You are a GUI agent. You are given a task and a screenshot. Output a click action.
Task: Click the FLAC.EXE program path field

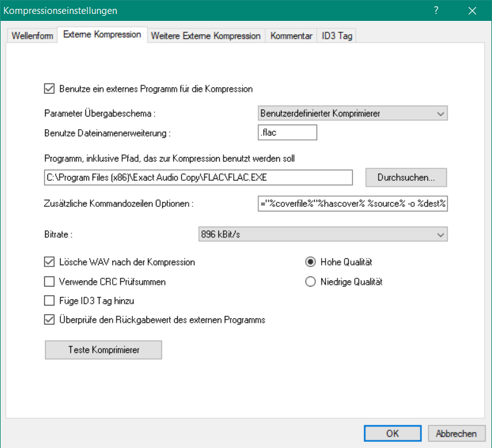pos(198,177)
